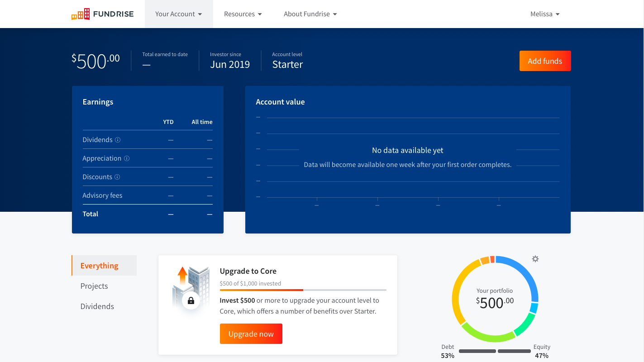This screenshot has height=362, width=644.
Task: Open info icon next to Dividends
Action: (118, 140)
